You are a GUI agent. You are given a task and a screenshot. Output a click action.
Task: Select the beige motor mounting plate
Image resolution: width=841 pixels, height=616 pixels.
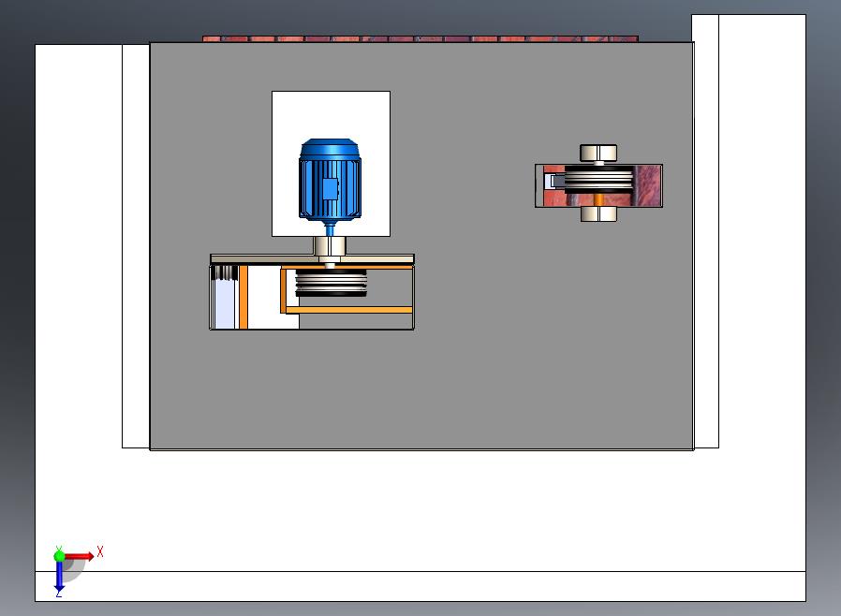[312, 259]
